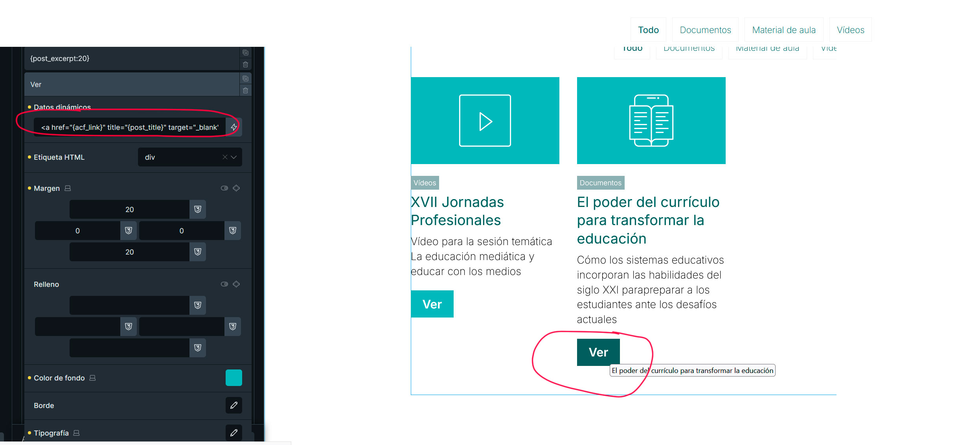Toggle Margen opposite sides link icon

[236, 188]
